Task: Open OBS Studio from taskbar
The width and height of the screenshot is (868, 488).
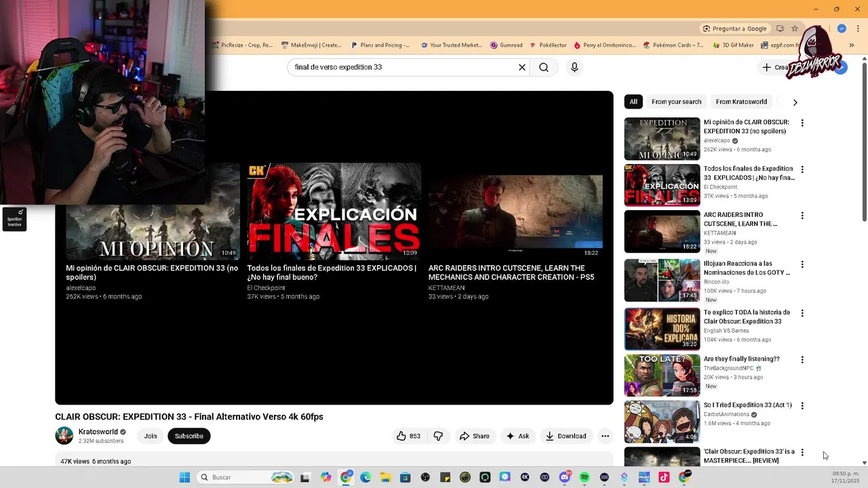Action: click(425, 477)
